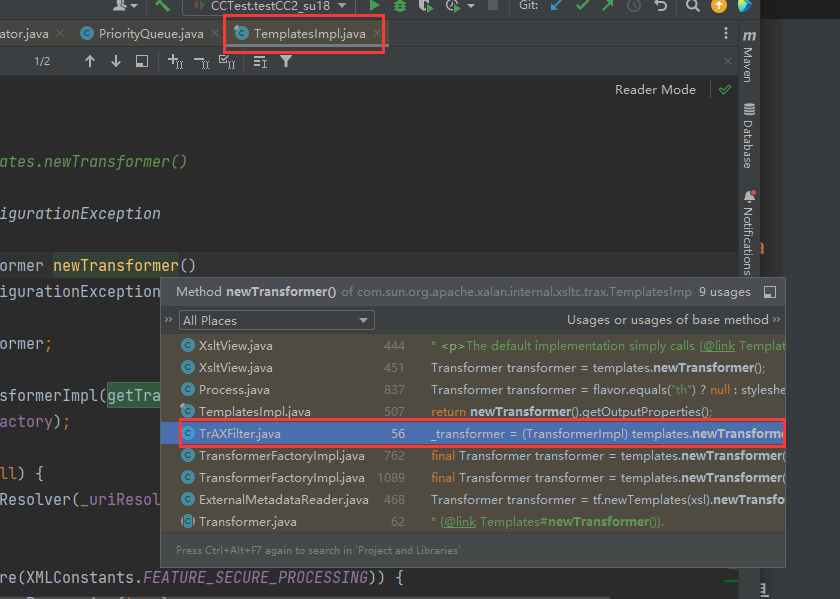Start debugging with the Debug bug icon

[x=400, y=6]
